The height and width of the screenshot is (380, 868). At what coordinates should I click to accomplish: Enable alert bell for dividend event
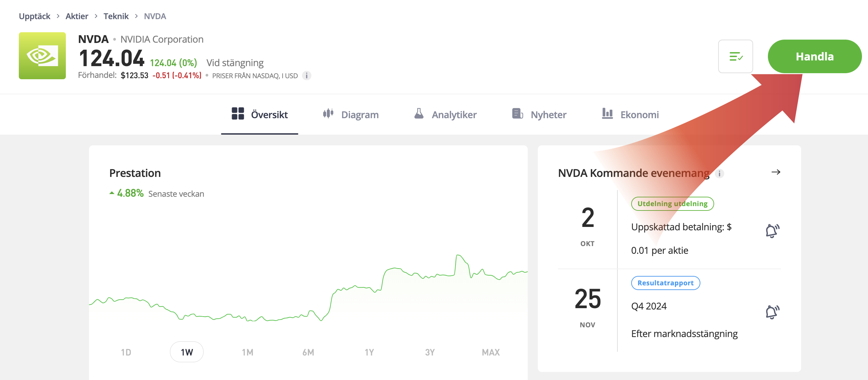pos(772,231)
